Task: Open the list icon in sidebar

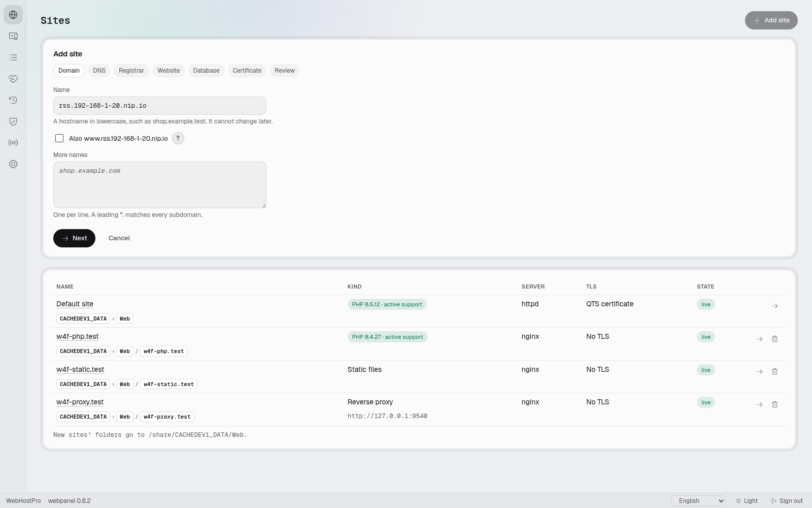Action: point(13,57)
